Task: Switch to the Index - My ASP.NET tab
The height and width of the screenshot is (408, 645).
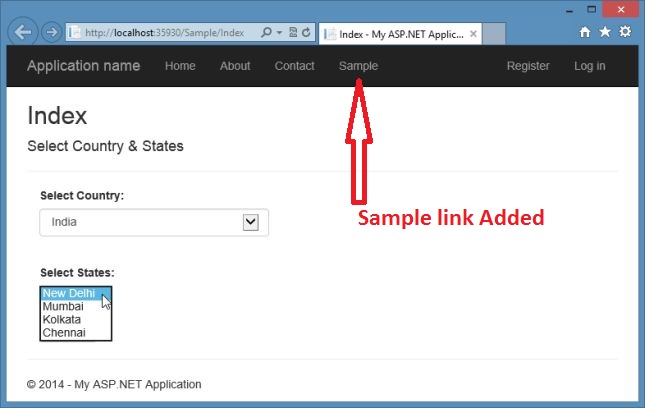Action: coord(400,34)
